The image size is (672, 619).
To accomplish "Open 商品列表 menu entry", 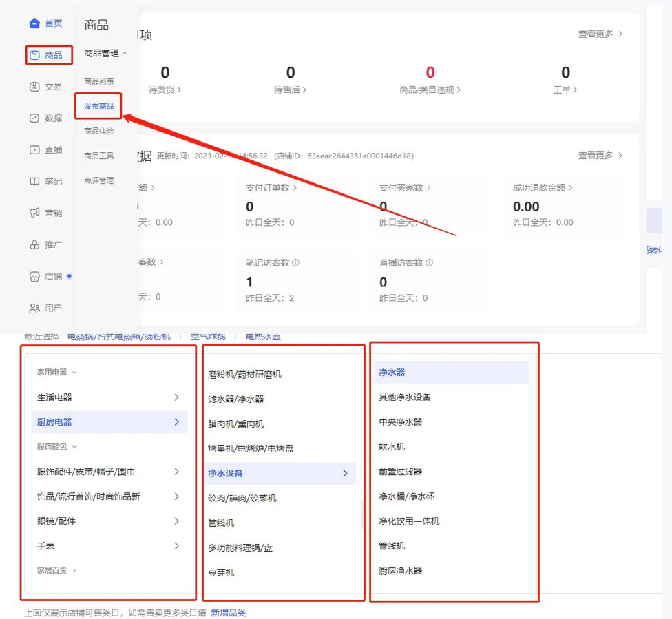I will click(98, 81).
